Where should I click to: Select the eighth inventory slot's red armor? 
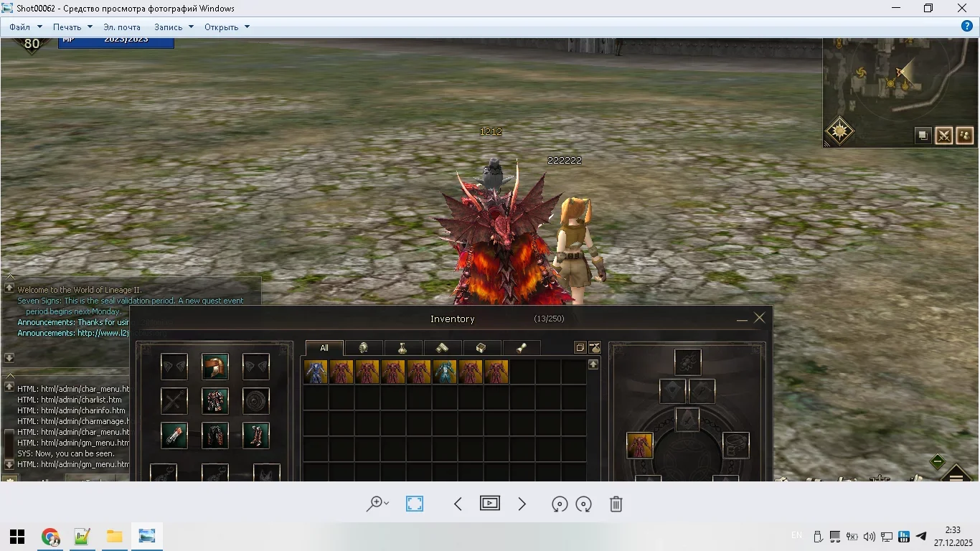click(496, 372)
